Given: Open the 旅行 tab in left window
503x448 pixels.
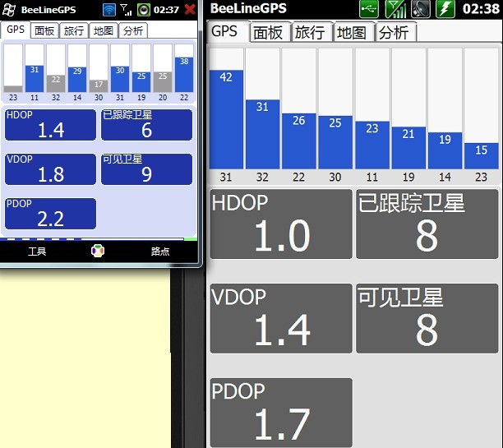Looking at the screenshot, I should (74, 30).
